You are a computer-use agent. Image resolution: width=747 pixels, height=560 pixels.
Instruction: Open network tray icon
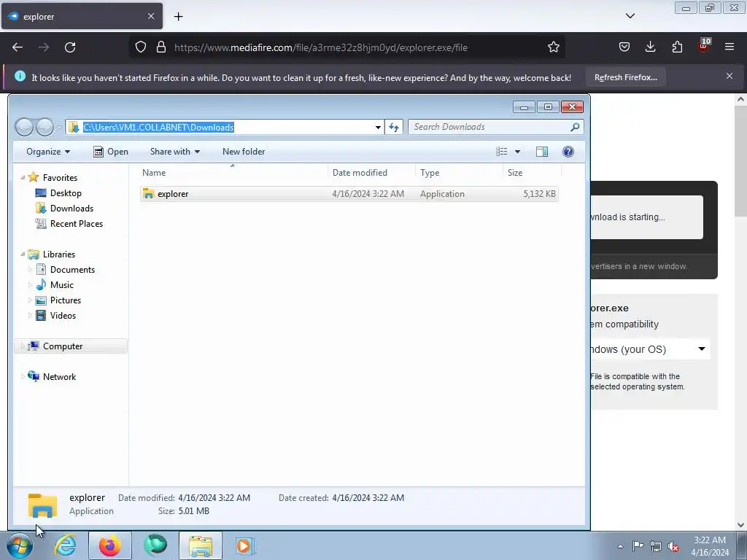[656, 546]
